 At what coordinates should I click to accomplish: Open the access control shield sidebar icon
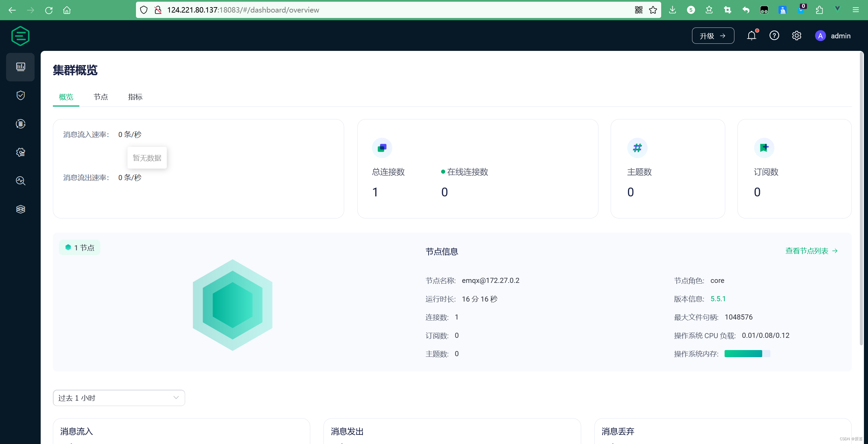(20, 95)
